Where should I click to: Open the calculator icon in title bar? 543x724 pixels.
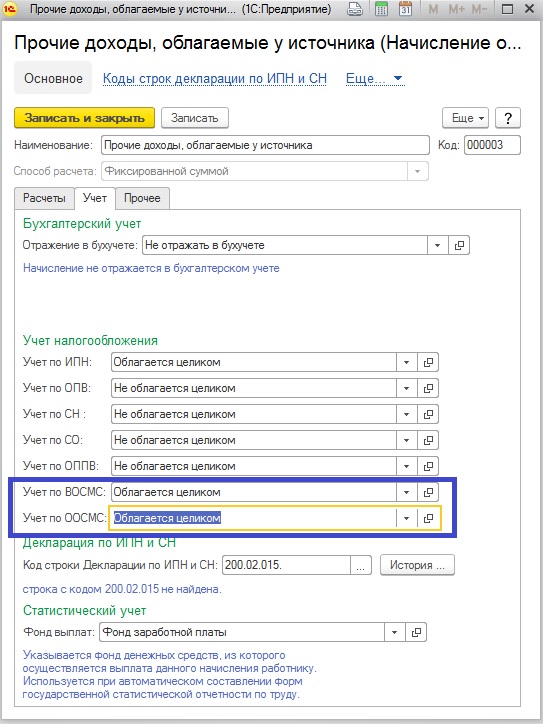[381, 9]
